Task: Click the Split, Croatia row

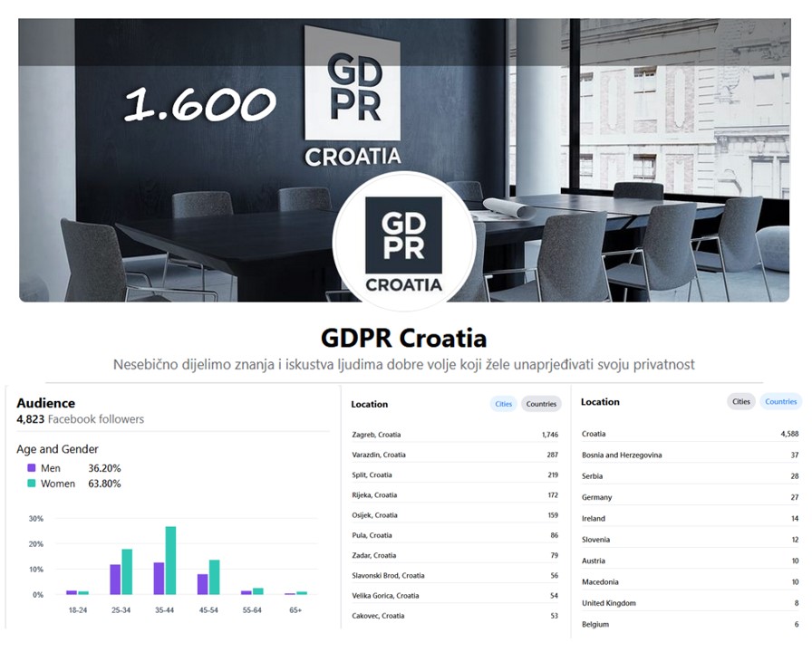Action: click(x=455, y=475)
